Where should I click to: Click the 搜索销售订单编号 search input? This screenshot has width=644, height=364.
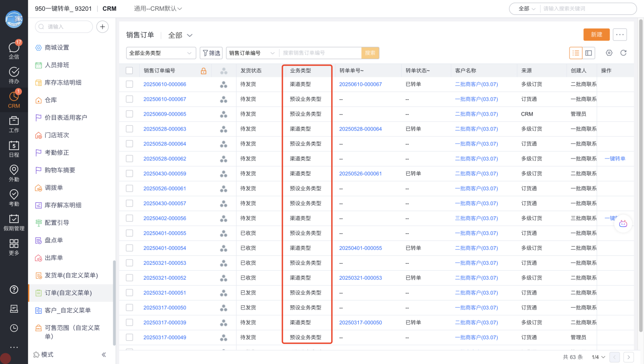(x=321, y=53)
